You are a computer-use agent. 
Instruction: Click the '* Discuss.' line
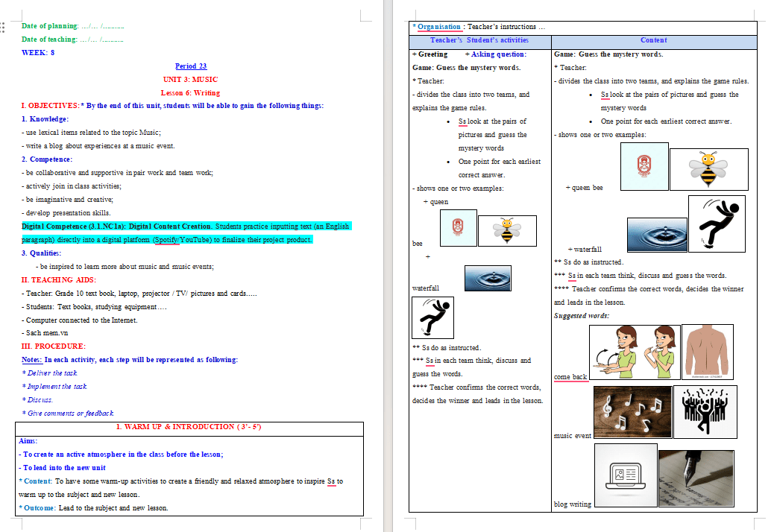point(37,400)
